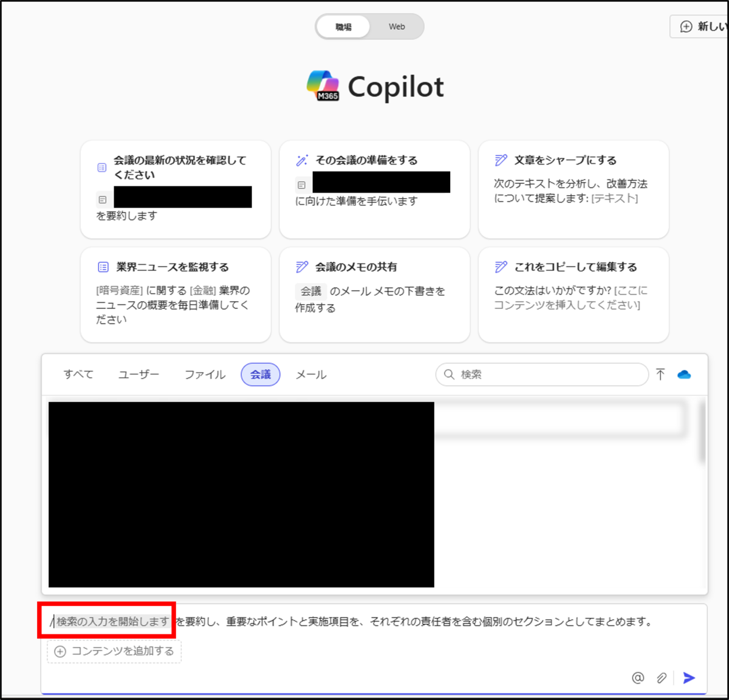The width and height of the screenshot is (729, 700).
Task: Click the upload arrow icon
Action: (x=660, y=375)
